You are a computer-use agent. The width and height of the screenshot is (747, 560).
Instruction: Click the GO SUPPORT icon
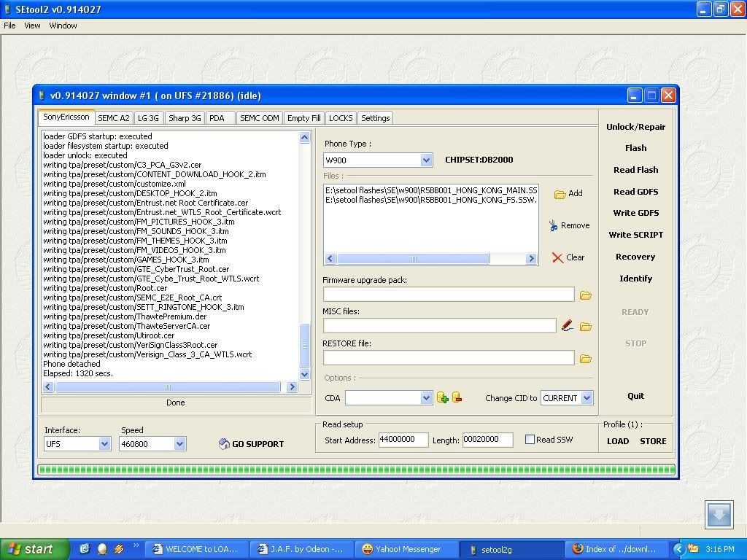click(224, 444)
